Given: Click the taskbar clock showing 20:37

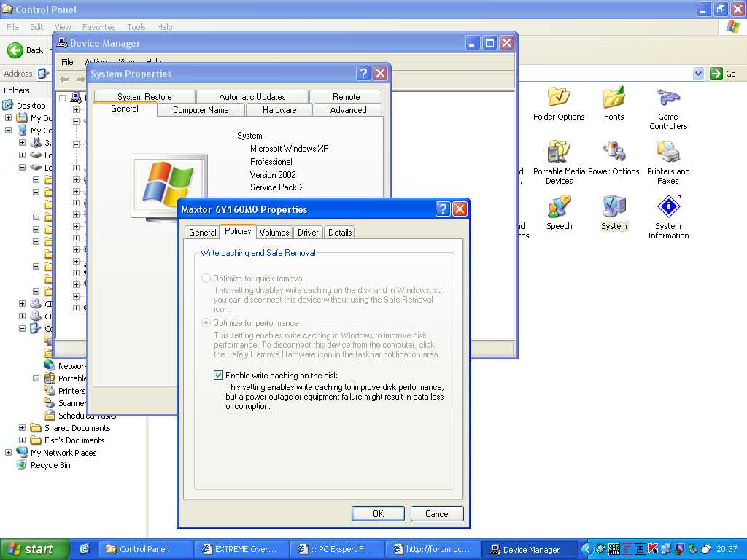Looking at the screenshot, I should 727,549.
